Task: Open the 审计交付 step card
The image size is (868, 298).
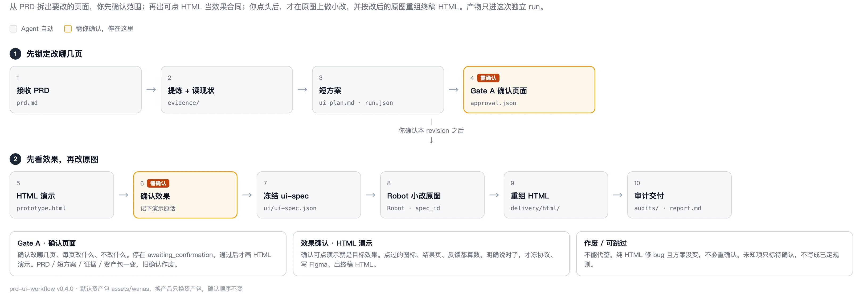Action: pyautogui.click(x=679, y=195)
